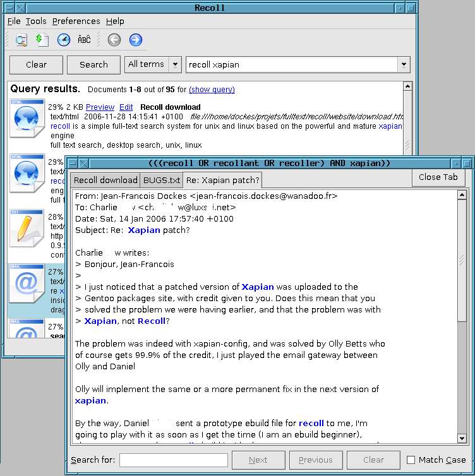This screenshot has width=475, height=476.
Task: Click the Edit link for Recoll download
Action: (126, 107)
